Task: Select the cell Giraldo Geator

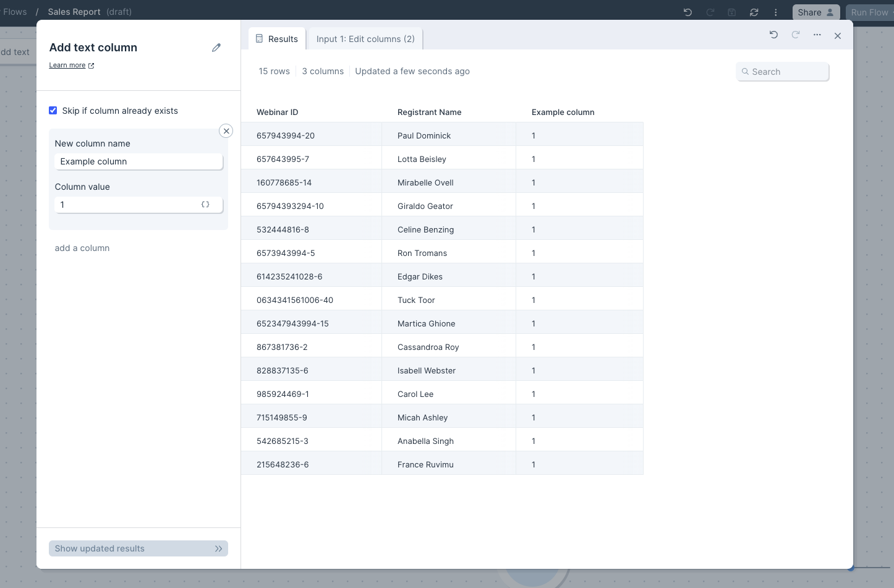Action: click(449, 206)
